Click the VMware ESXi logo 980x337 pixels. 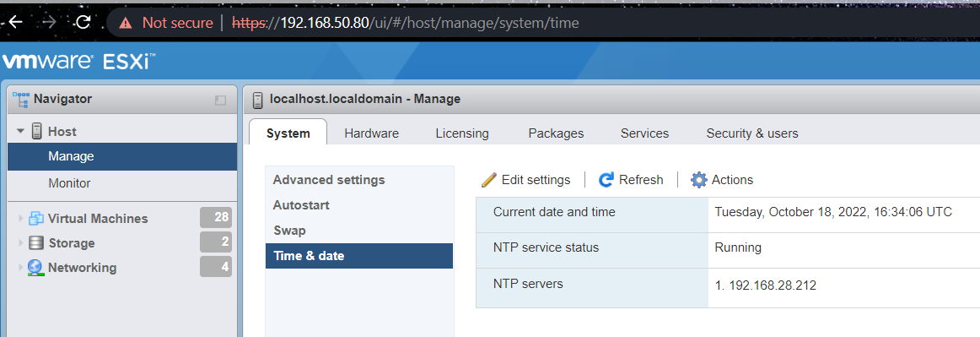tap(78, 62)
